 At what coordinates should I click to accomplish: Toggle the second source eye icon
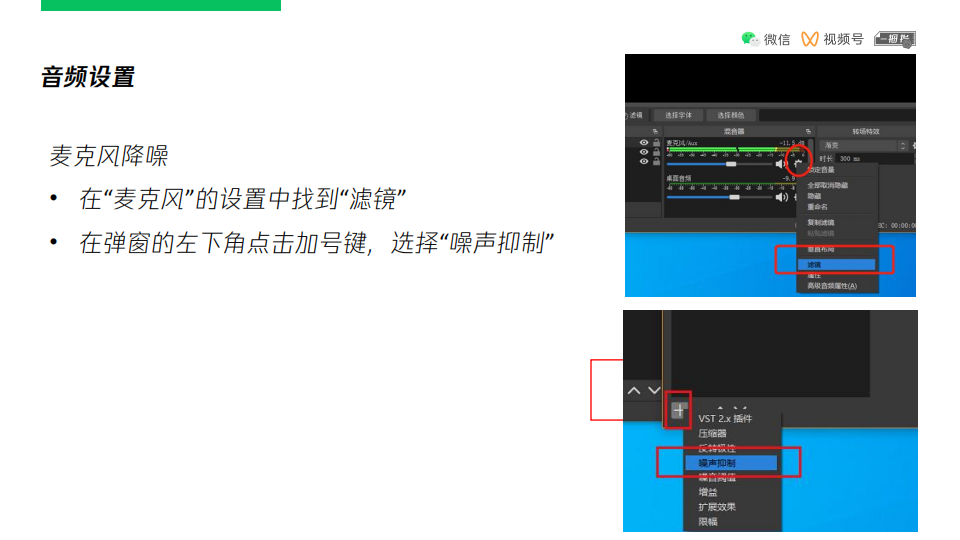coord(643,152)
